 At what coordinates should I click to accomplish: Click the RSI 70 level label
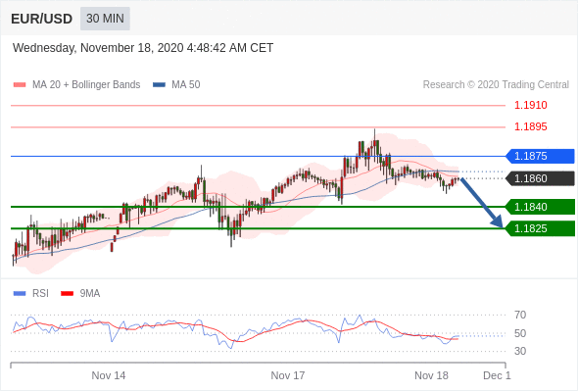coord(520,315)
